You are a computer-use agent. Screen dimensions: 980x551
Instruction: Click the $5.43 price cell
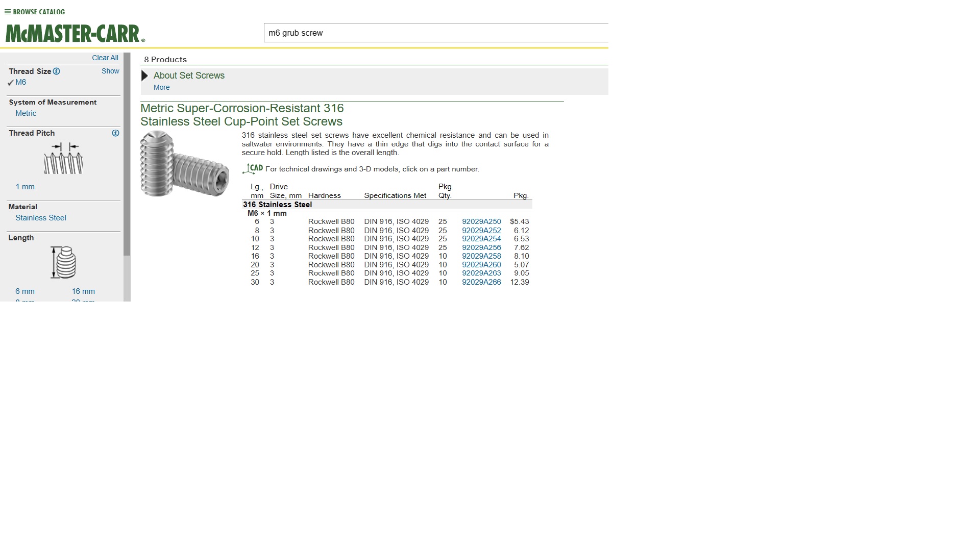click(520, 221)
